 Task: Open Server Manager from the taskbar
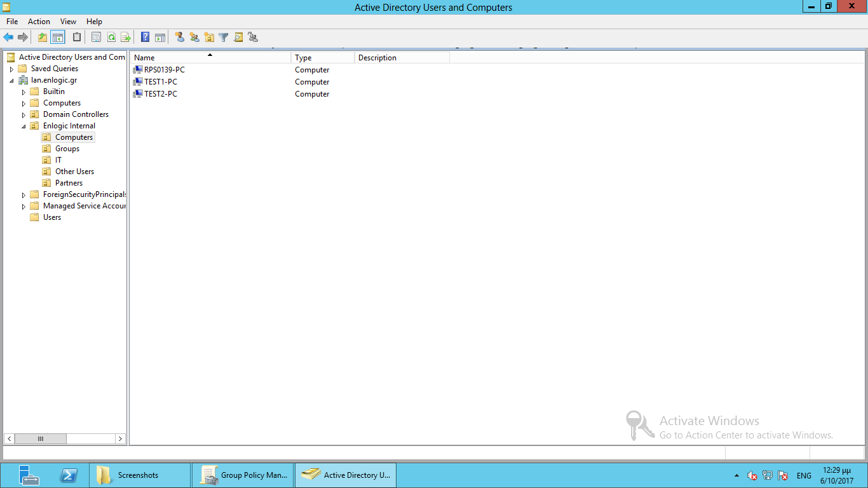tap(29, 475)
